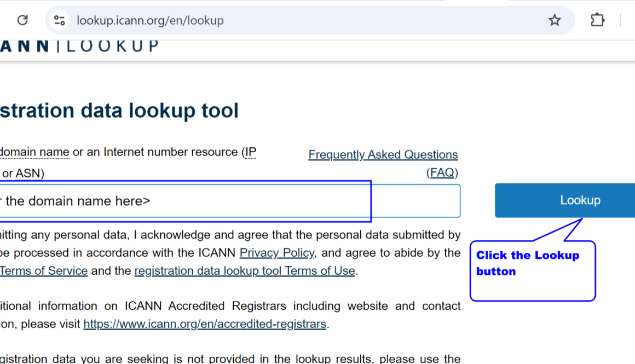Click the lookup.icann.org address text
635x364 pixels.
click(150, 20)
